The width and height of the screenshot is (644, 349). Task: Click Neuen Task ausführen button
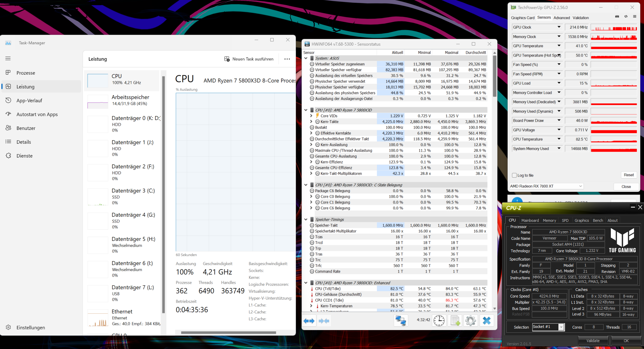[249, 59]
